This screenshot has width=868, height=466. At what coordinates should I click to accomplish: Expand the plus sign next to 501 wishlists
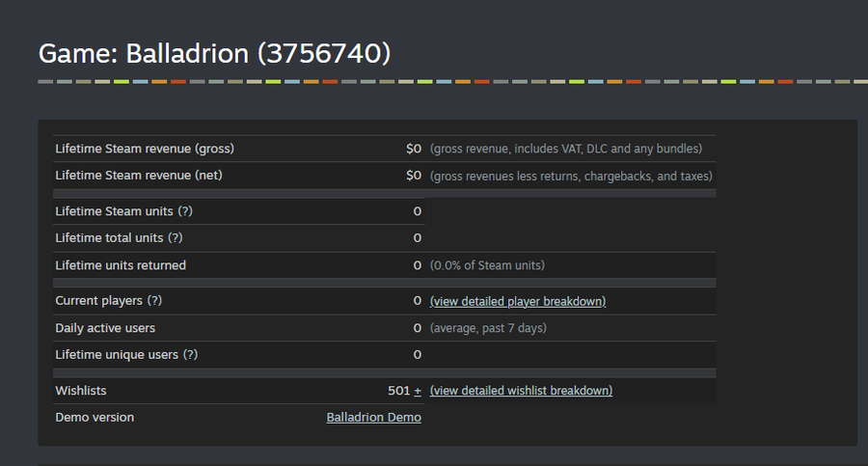418,391
